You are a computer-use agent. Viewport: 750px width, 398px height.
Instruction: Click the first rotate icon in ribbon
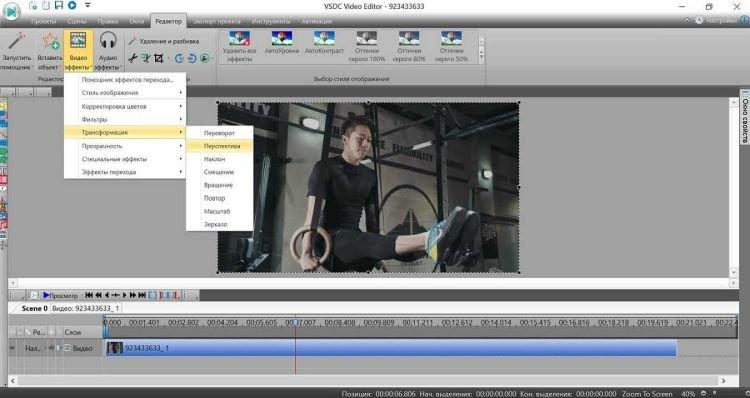pyautogui.click(x=179, y=58)
